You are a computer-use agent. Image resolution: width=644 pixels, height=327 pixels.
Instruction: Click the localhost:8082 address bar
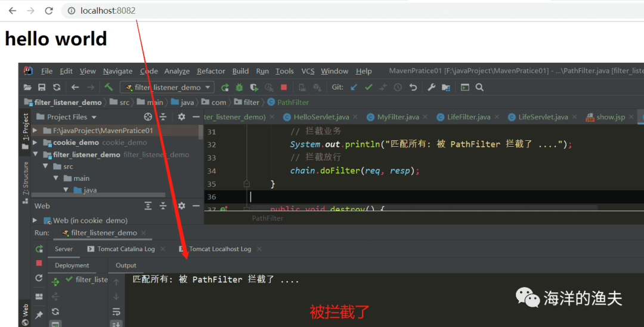coord(107,11)
